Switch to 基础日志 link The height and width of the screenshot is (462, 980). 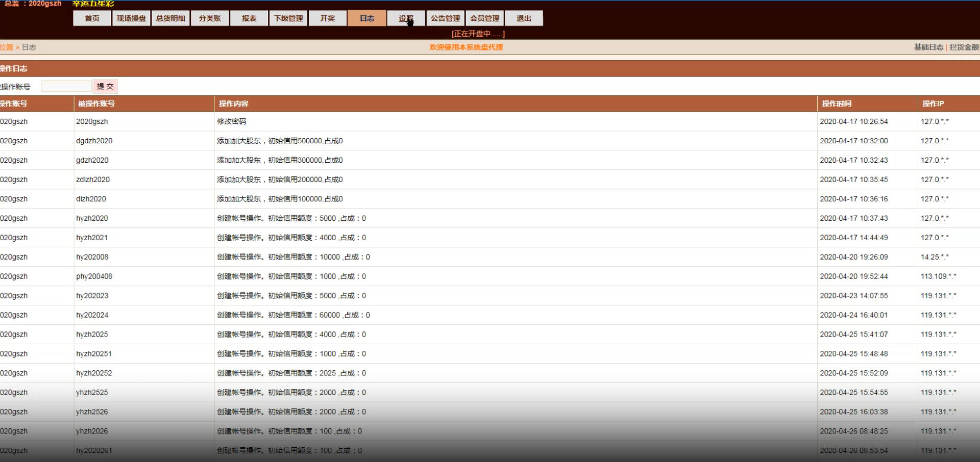pyautogui.click(x=928, y=47)
